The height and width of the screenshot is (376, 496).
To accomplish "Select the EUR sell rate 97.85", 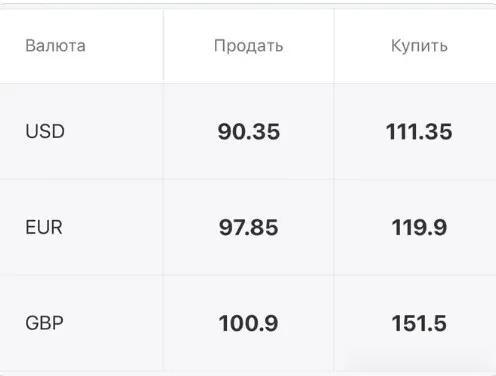I will click(249, 227).
